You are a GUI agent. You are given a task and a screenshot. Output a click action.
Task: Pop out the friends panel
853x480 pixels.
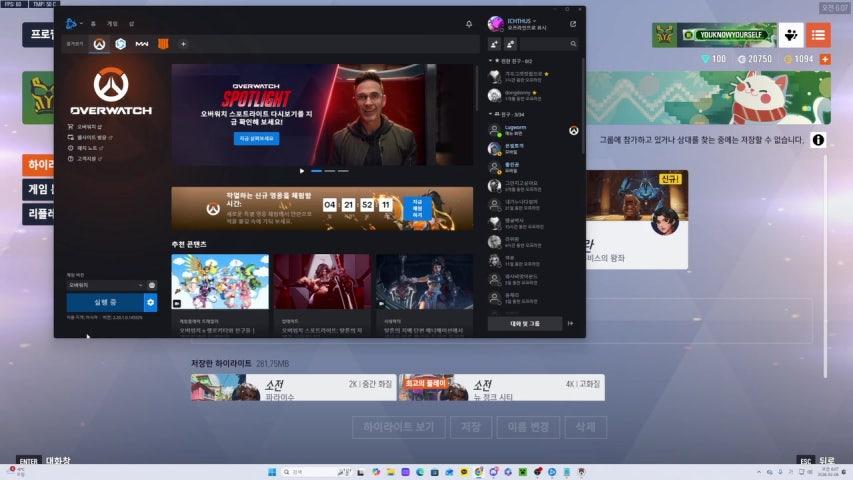point(573,24)
